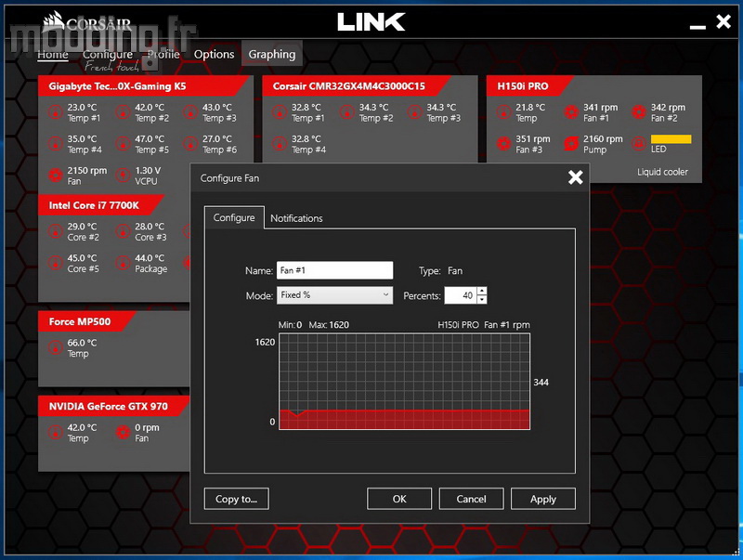
Task: Click the Gigabyte motherboard header title
Action: point(117,86)
